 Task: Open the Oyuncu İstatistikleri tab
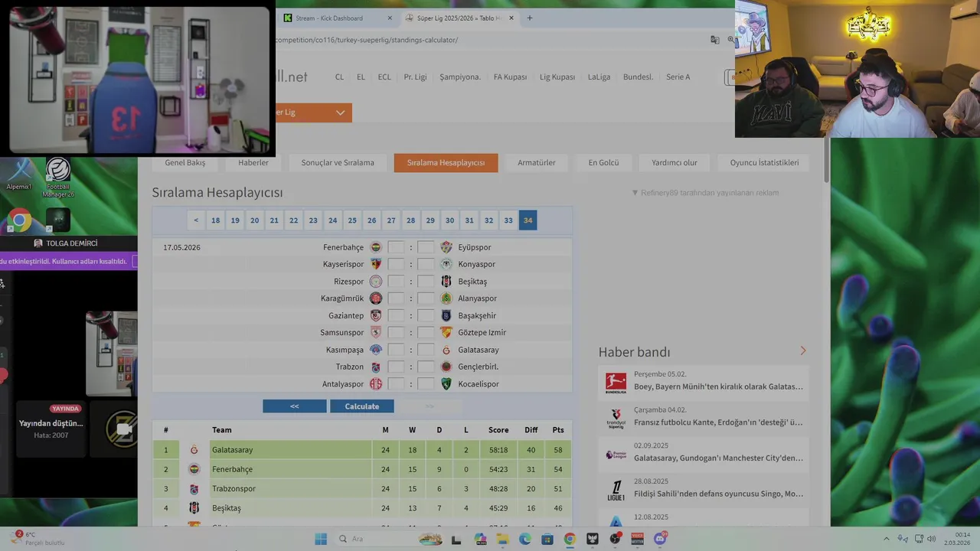coord(764,162)
